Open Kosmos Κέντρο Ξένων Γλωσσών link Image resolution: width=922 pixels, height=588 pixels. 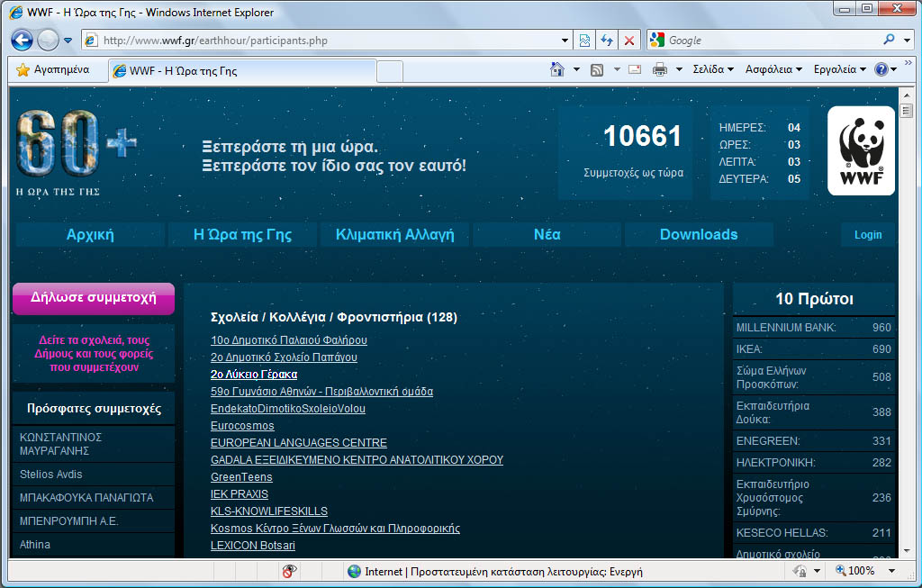click(335, 528)
